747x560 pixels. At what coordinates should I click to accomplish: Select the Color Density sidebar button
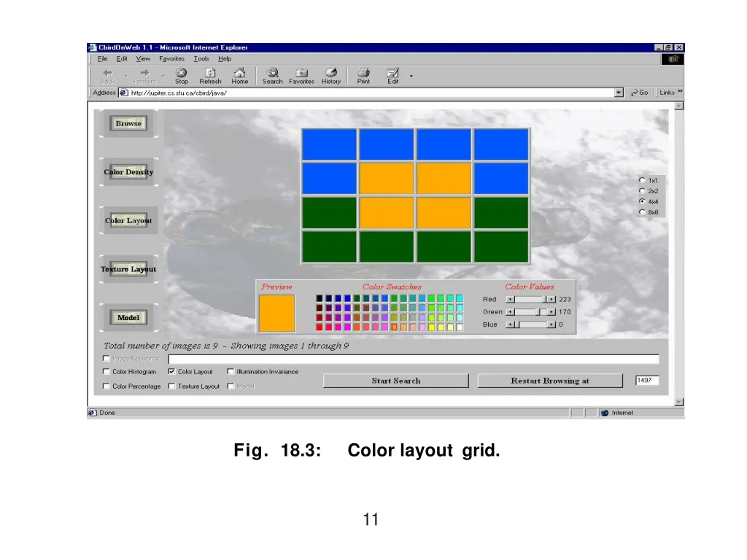128,172
